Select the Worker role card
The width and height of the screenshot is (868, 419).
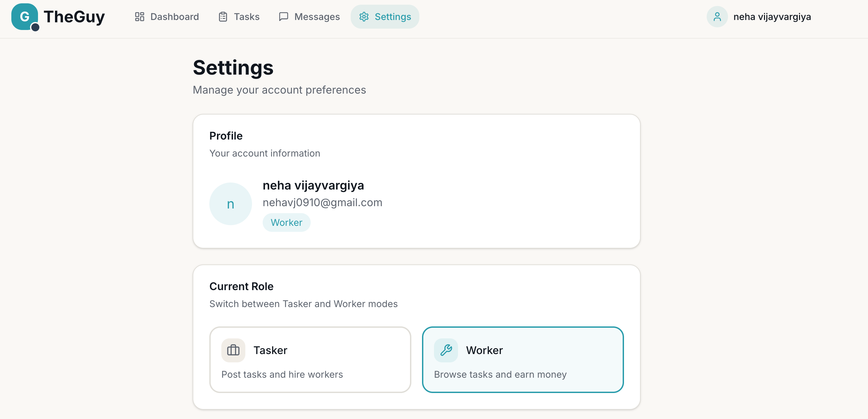523,360
